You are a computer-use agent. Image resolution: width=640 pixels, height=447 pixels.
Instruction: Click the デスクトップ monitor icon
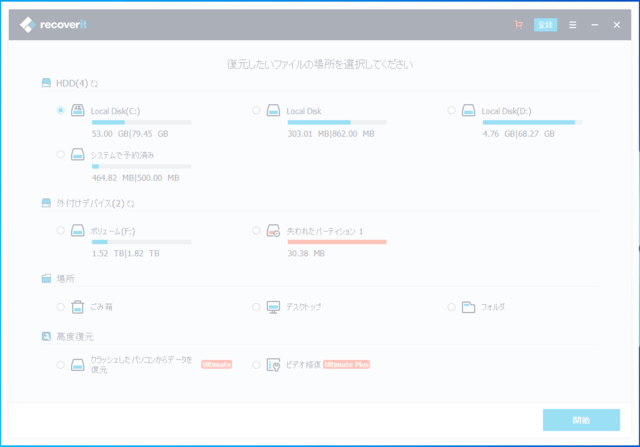[273, 307]
